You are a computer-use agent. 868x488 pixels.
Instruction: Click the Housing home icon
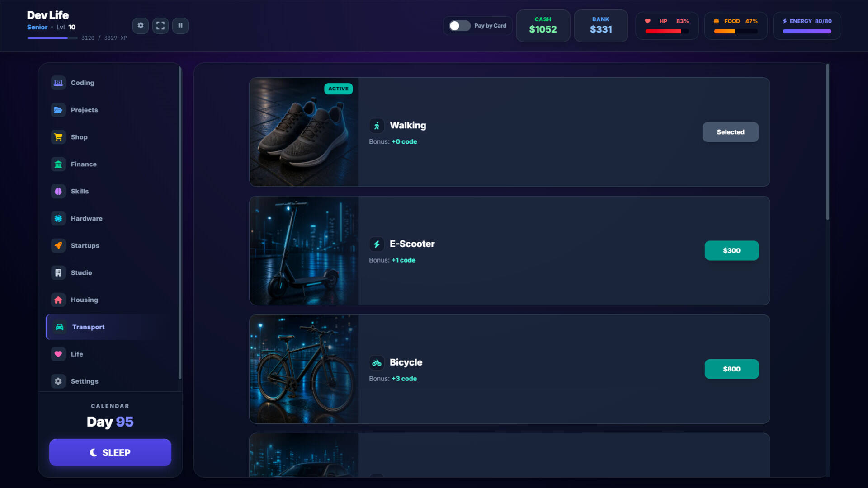58,300
